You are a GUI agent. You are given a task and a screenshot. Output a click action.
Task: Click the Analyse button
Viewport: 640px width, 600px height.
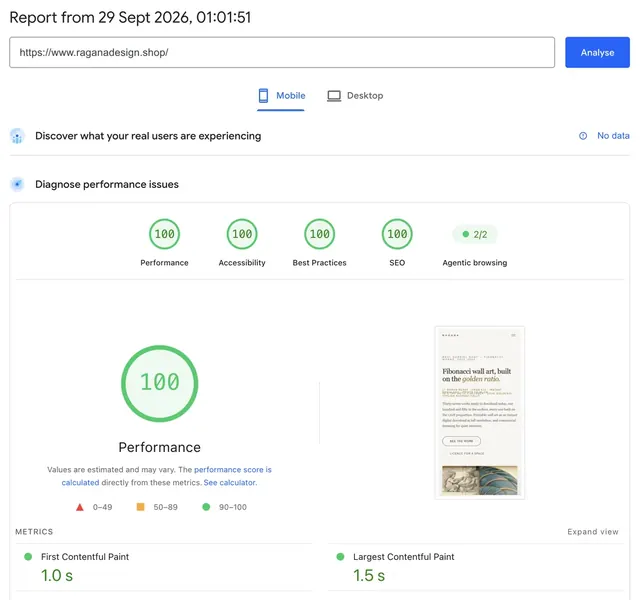[597, 52]
